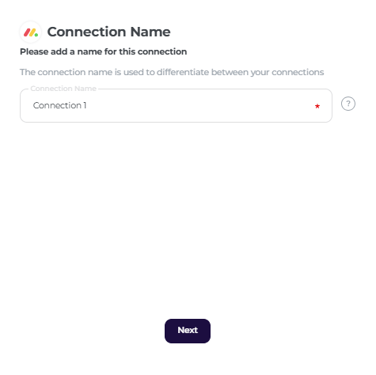
Task: Proceed with the dark Next button
Action: [x=187, y=331]
